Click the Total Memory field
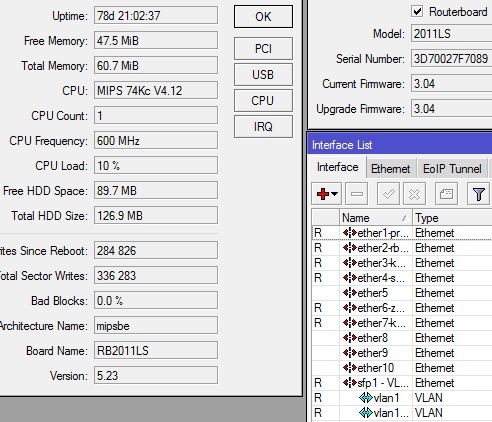Screen dimensions: 492x422 coord(156,65)
